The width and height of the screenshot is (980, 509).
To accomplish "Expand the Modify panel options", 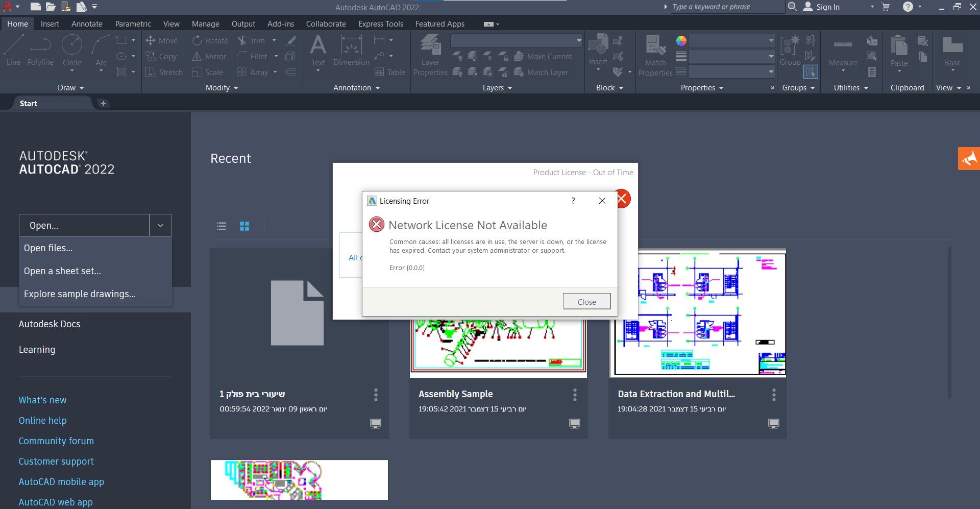I will pos(222,88).
